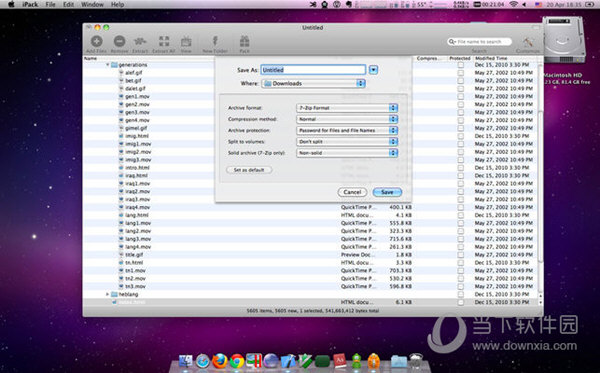Collapse the generations folder tree
The height and width of the screenshot is (373, 600).
pos(108,65)
